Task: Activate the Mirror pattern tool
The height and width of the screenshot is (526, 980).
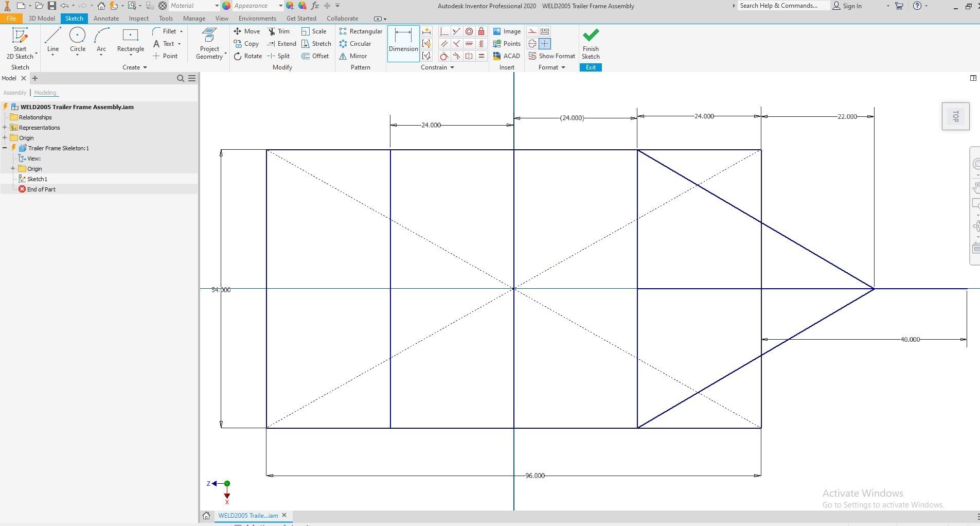Action: pos(353,56)
